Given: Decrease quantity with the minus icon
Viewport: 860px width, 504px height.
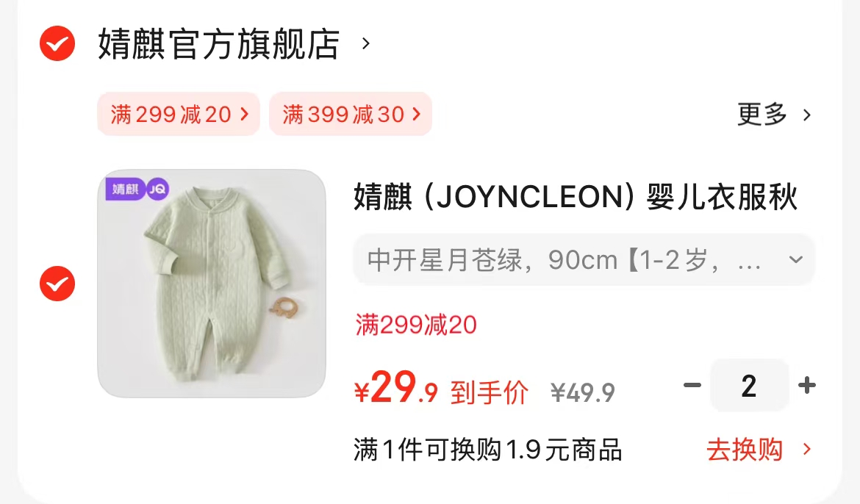Looking at the screenshot, I should pyautogui.click(x=692, y=385).
